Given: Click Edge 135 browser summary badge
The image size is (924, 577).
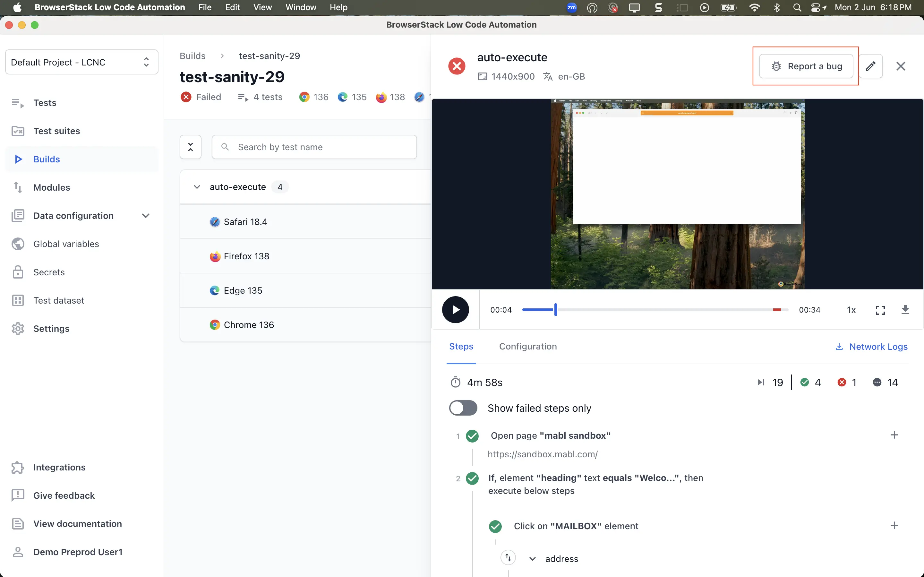Looking at the screenshot, I should click(x=352, y=97).
